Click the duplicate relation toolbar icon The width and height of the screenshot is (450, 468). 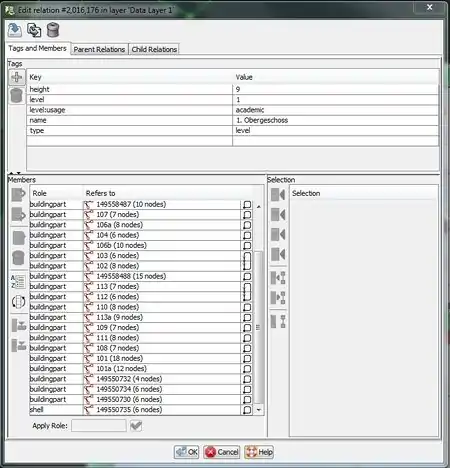tap(34, 30)
